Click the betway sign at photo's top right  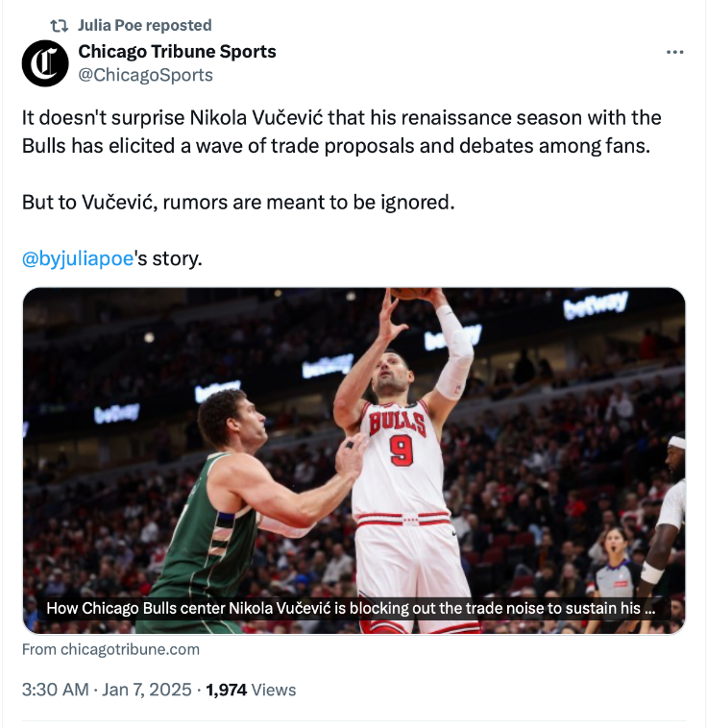[595, 306]
